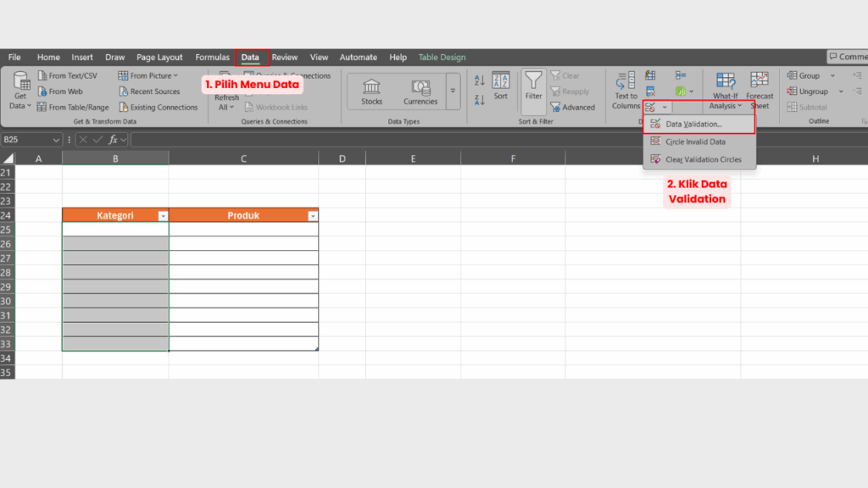The height and width of the screenshot is (488, 868).
Task: Launch Text to Columns
Action: pos(625,89)
